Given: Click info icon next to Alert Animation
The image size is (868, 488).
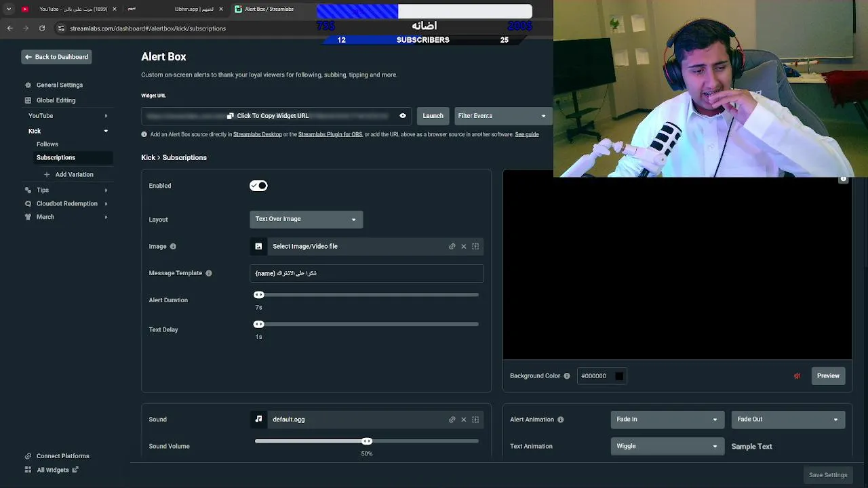Looking at the screenshot, I should click(561, 420).
